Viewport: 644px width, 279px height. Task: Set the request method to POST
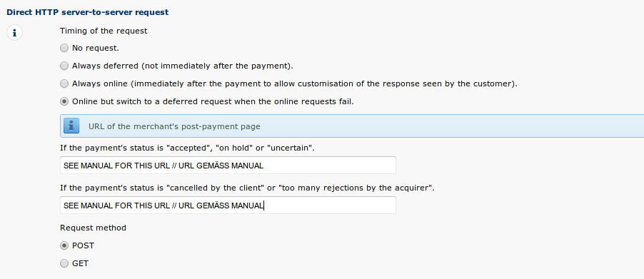[x=64, y=245]
